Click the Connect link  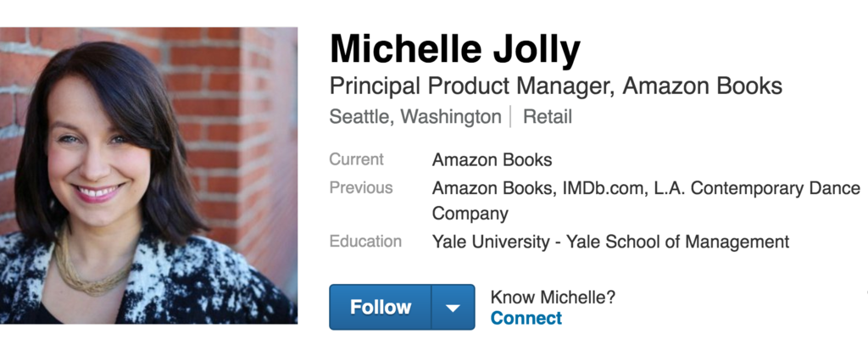[x=526, y=319]
